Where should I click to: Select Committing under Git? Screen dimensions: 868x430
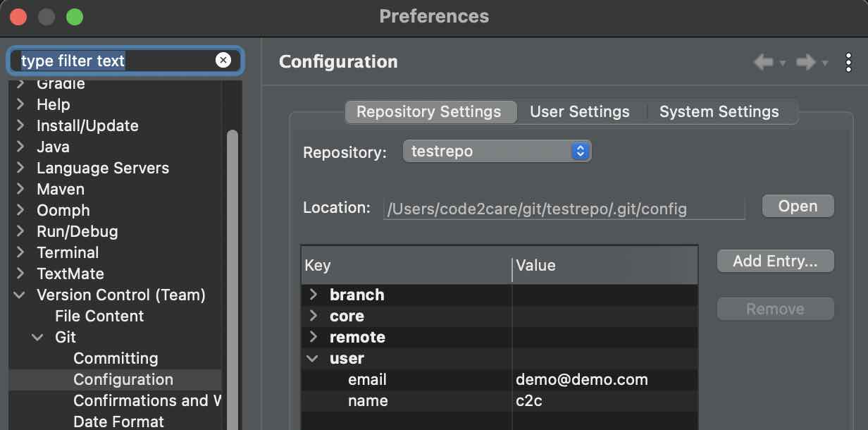pyautogui.click(x=117, y=358)
